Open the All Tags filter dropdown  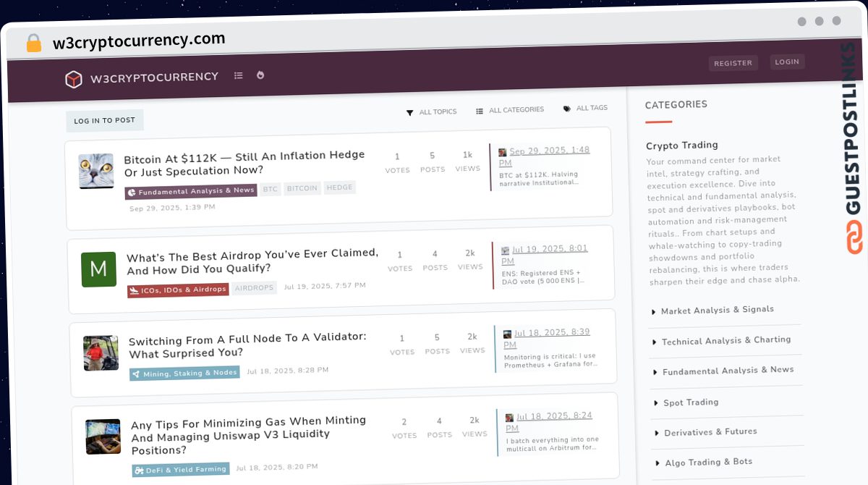pyautogui.click(x=586, y=108)
